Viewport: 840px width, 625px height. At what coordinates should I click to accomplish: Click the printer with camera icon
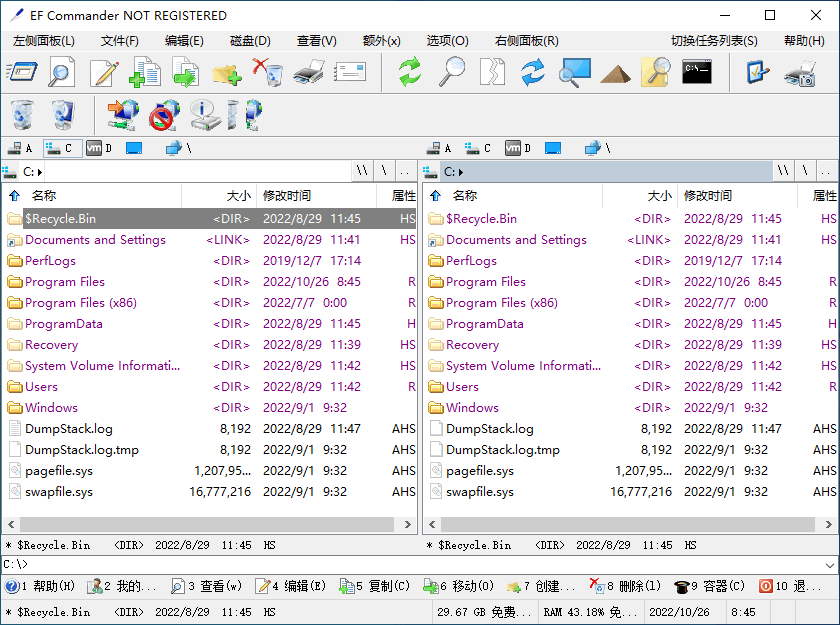(x=800, y=73)
